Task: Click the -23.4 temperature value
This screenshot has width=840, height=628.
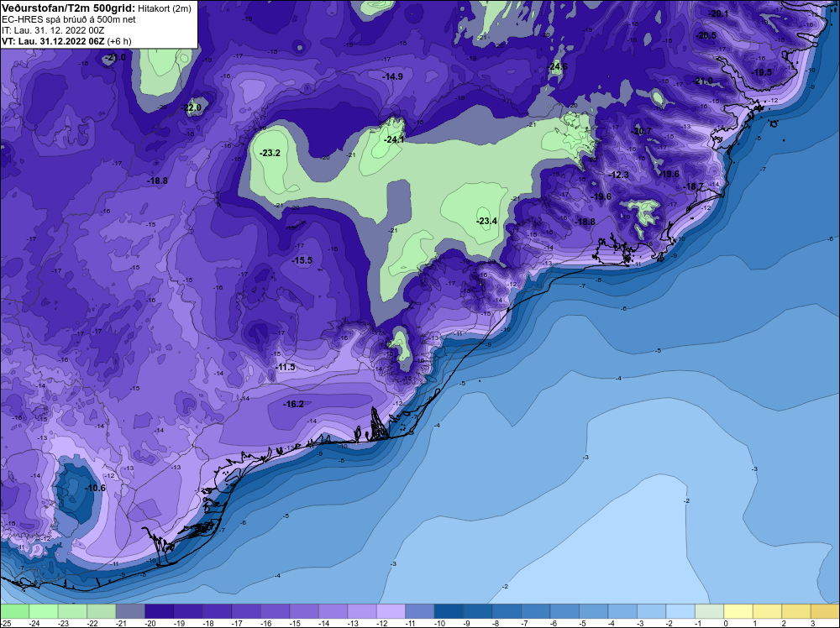Action: 487,221
